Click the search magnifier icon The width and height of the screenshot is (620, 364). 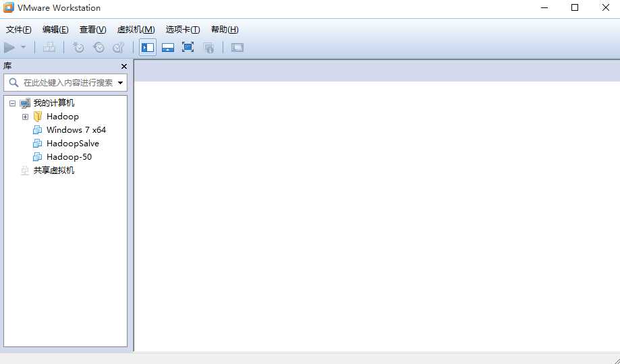coord(14,83)
